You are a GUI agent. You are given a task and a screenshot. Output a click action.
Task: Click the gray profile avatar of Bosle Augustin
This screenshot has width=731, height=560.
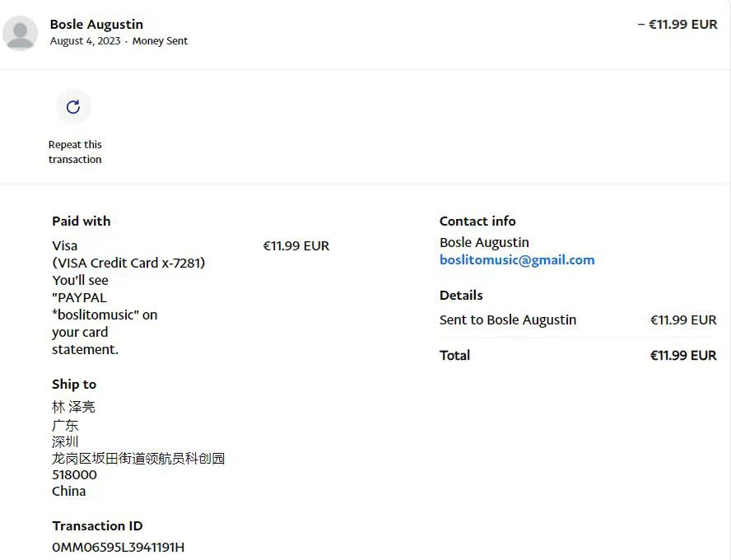pos(21,34)
